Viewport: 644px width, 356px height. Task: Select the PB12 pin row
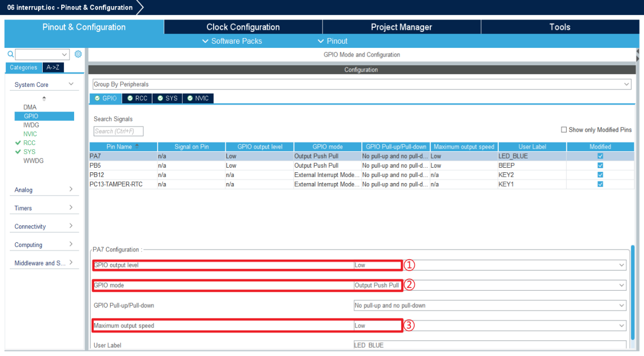coord(362,175)
